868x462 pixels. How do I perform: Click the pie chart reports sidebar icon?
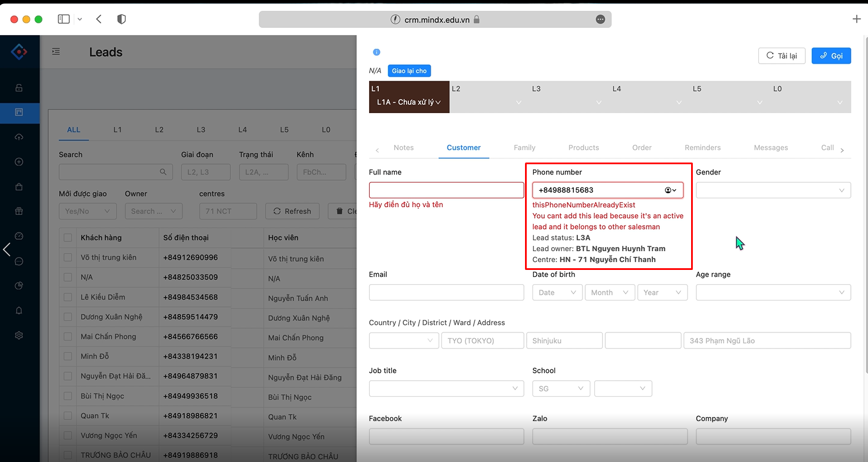[19, 285]
